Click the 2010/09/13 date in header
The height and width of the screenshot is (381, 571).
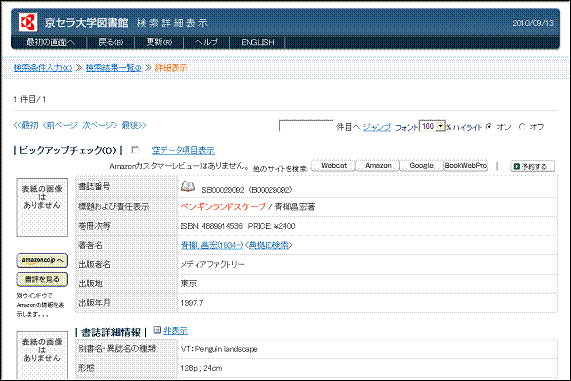point(533,23)
